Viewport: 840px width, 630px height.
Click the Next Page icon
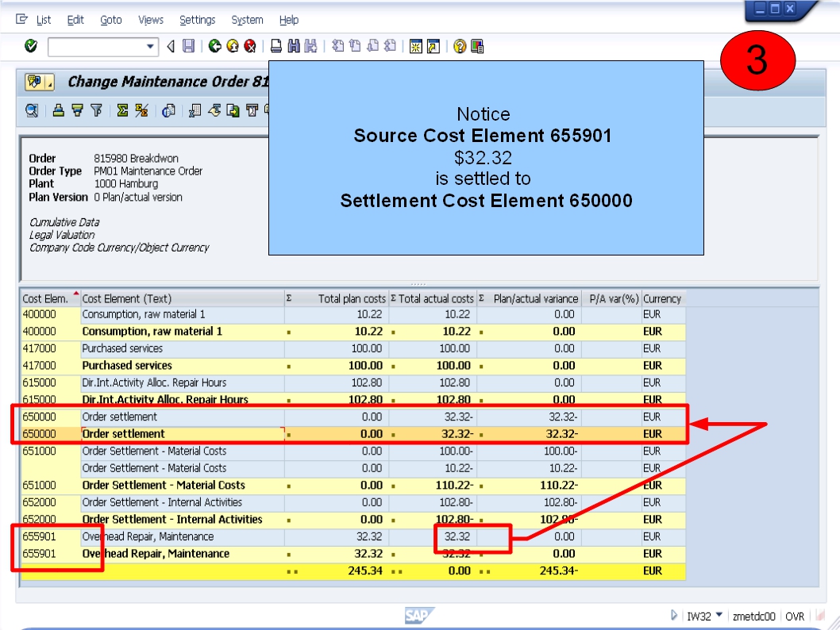point(373,46)
